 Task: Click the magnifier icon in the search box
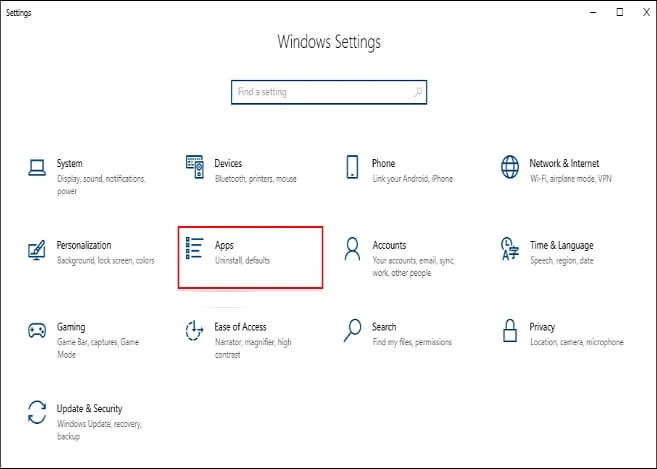[418, 92]
